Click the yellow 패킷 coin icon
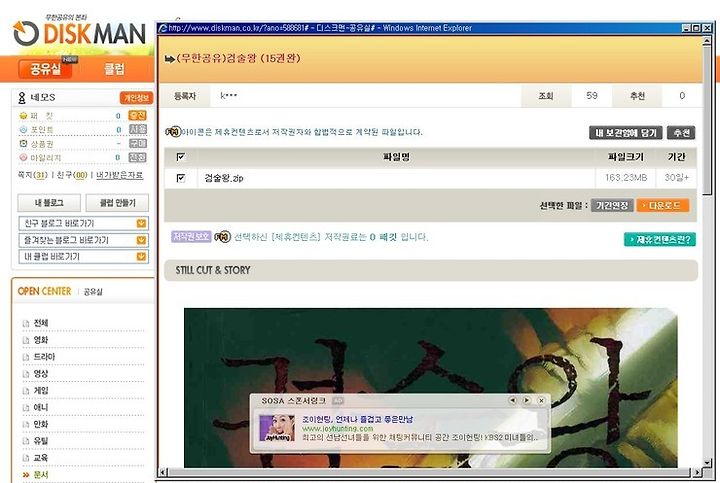This screenshot has width=720, height=483. click(23, 115)
